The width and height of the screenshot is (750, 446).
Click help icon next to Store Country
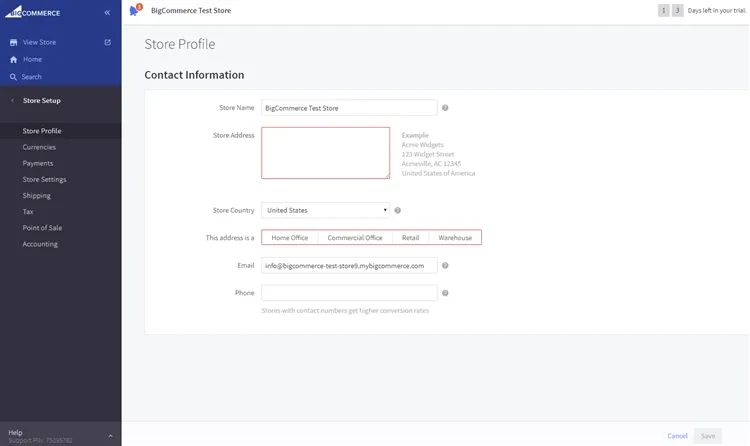(397, 210)
